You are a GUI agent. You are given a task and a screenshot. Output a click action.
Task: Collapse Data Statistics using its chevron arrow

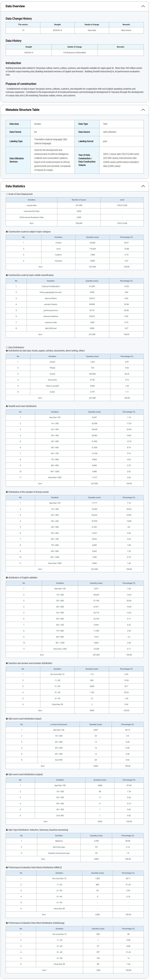[143, 187]
